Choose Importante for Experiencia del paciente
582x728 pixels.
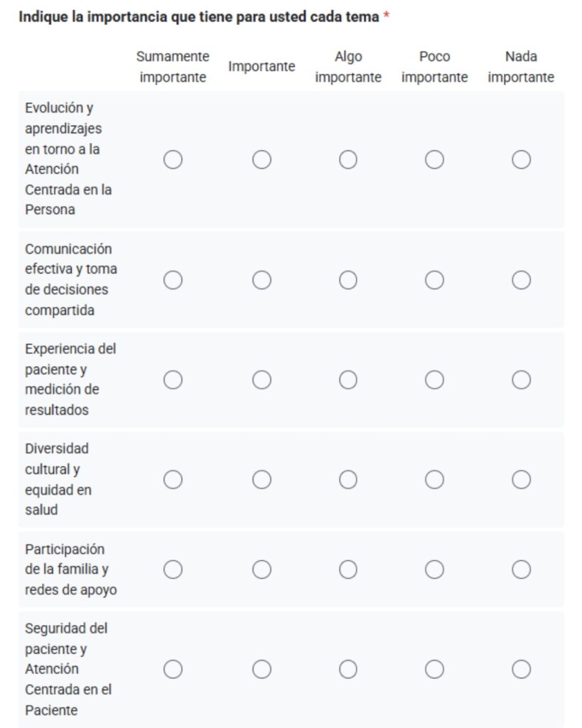pyautogui.click(x=262, y=380)
